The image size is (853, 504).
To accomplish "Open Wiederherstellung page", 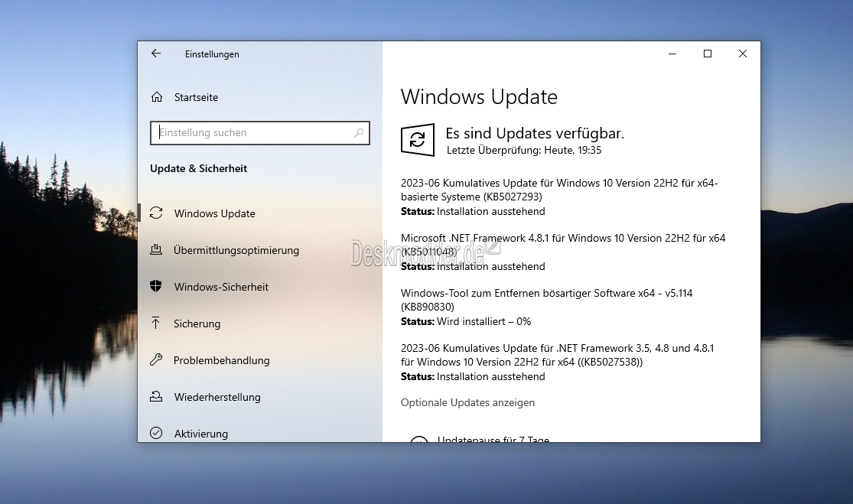I will click(217, 398).
